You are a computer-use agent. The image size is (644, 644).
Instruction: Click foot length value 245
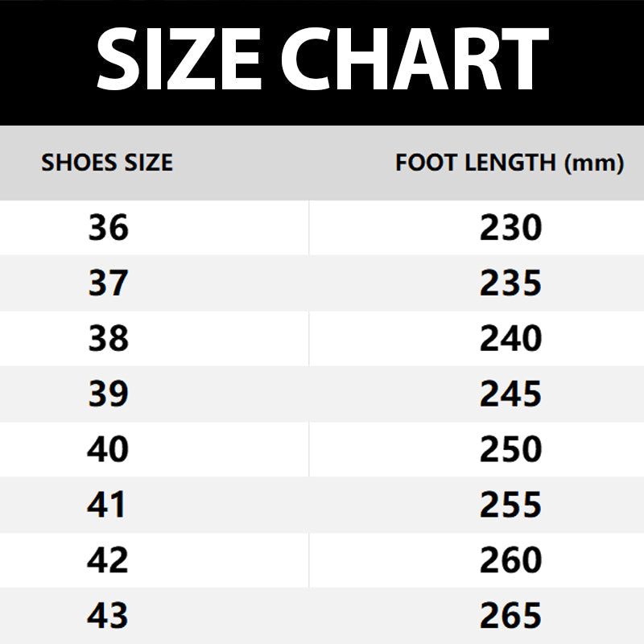click(x=511, y=394)
